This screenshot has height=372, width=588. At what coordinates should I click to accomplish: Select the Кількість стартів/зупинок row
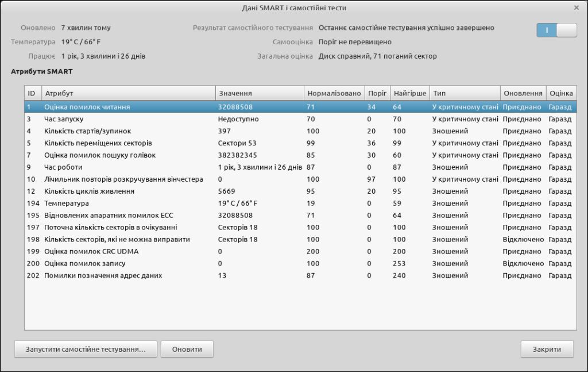(300, 131)
